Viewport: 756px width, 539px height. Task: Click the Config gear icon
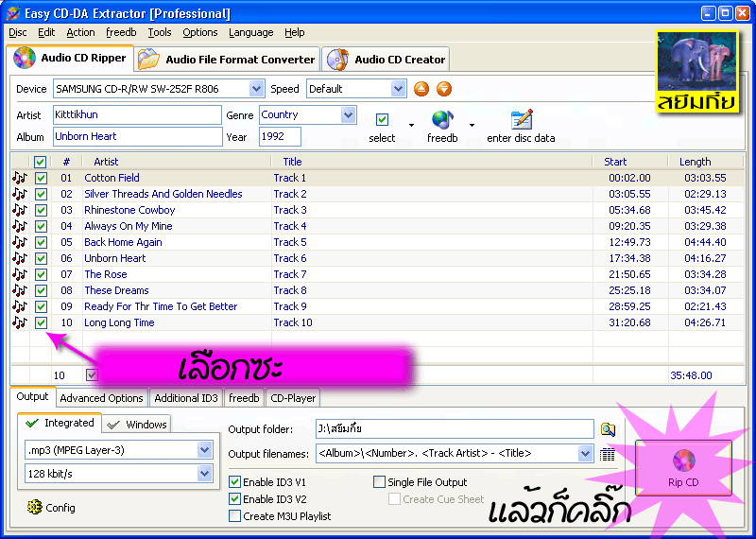point(34,507)
